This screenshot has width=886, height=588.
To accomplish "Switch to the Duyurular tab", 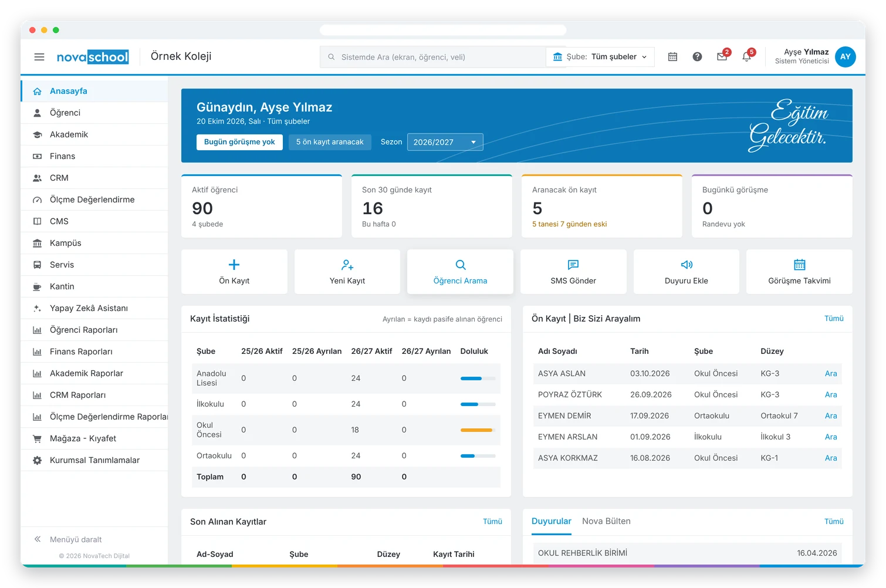I will [552, 521].
